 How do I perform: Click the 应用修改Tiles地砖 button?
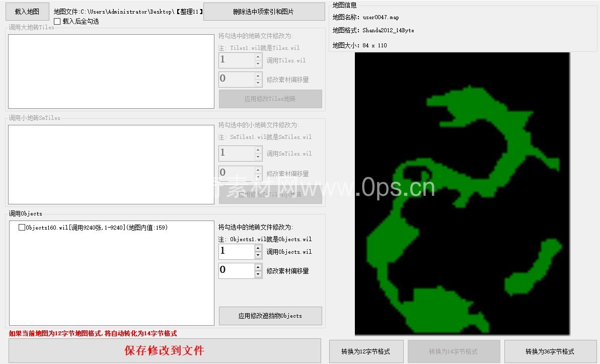[270, 99]
